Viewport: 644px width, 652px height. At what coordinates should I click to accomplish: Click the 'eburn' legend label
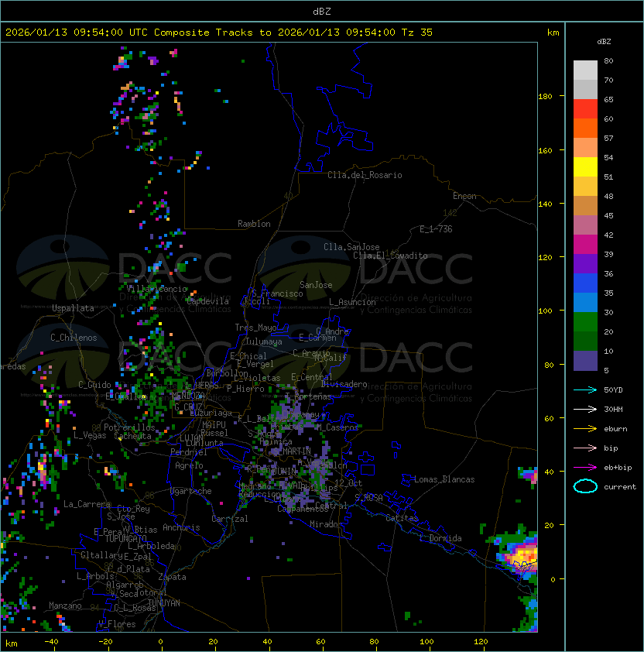click(615, 429)
